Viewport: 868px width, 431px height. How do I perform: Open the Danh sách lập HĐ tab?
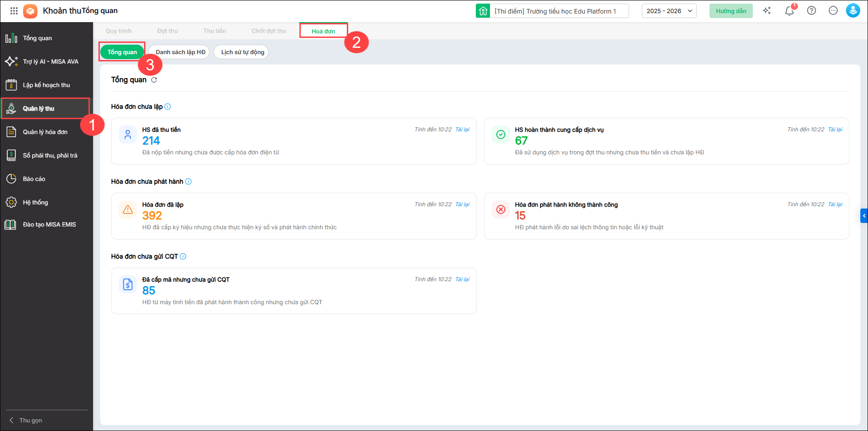pyautogui.click(x=180, y=52)
